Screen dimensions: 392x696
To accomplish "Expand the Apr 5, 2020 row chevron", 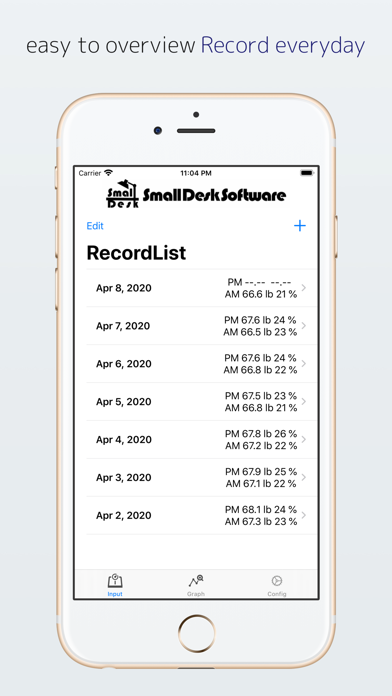I will tap(304, 401).
